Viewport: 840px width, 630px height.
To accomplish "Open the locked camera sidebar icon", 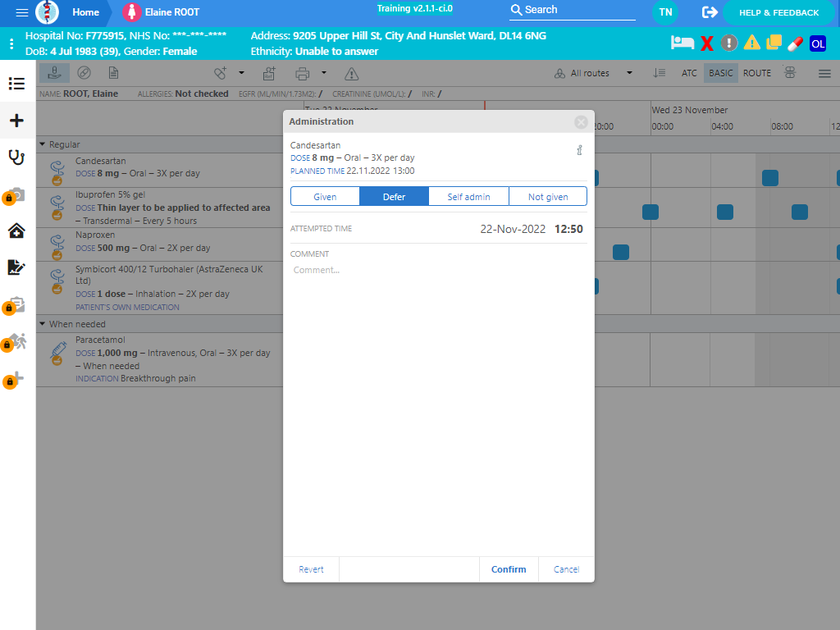I will click(15, 195).
